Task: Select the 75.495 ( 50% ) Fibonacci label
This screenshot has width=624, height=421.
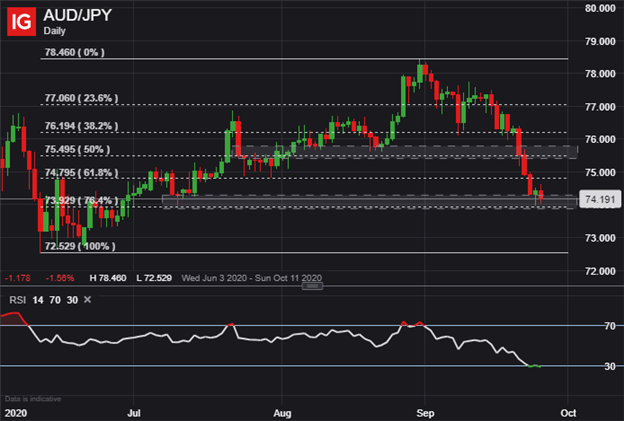Action: coord(77,149)
